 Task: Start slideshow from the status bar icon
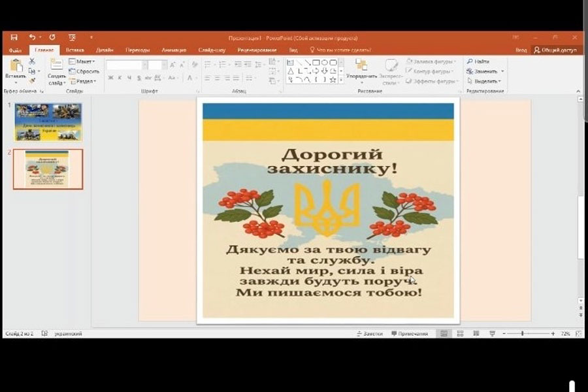pos(493,333)
